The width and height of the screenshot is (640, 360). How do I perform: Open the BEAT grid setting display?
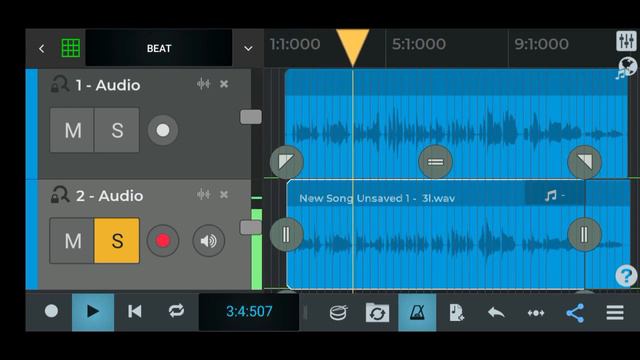pyautogui.click(x=159, y=48)
